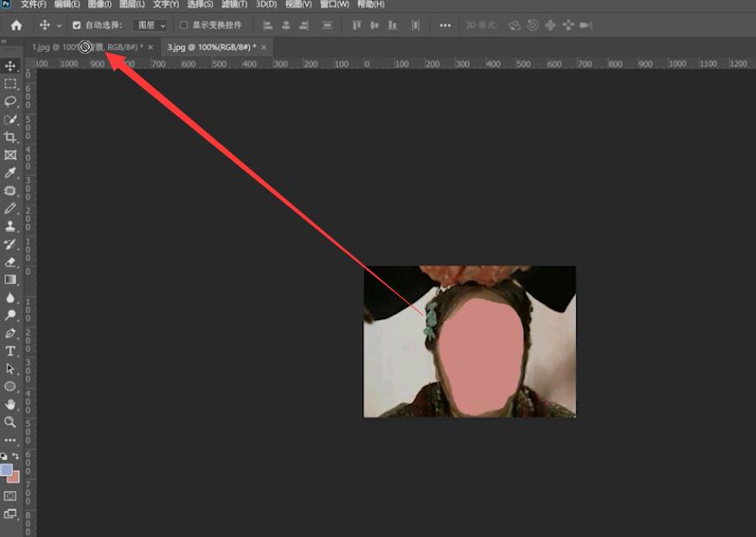
Task: Open the 图层(L) menu
Action: coord(132,4)
